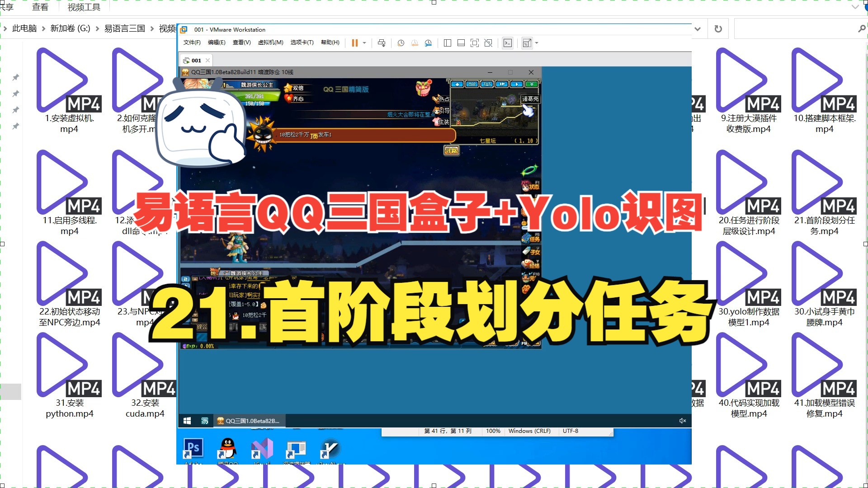Toggle the thumbnail bar icon in the VMware toolbar
The height and width of the screenshot is (488, 868).
(x=461, y=43)
